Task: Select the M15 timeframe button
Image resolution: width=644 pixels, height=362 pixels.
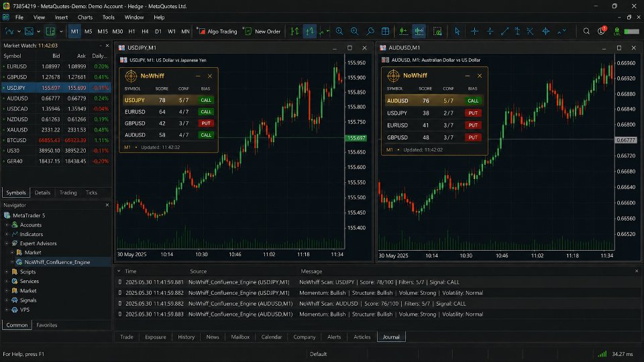Action: (102, 32)
